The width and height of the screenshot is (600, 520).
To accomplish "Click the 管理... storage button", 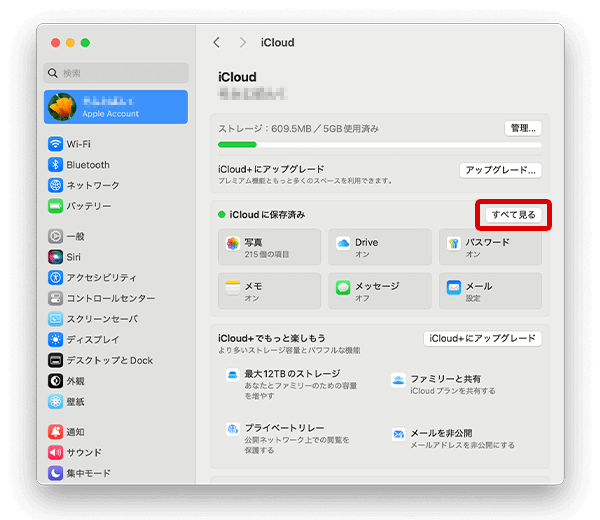I will click(523, 128).
